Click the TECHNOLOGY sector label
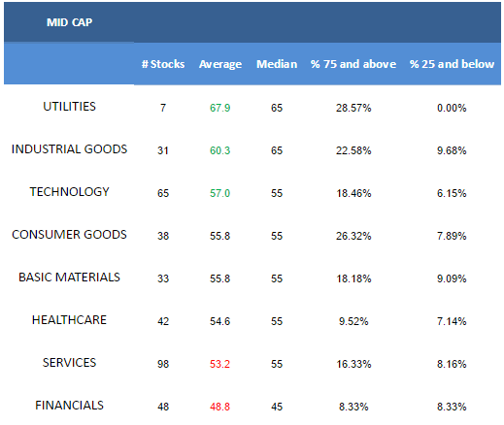Viewport: 504px width, 425px height. click(x=69, y=192)
